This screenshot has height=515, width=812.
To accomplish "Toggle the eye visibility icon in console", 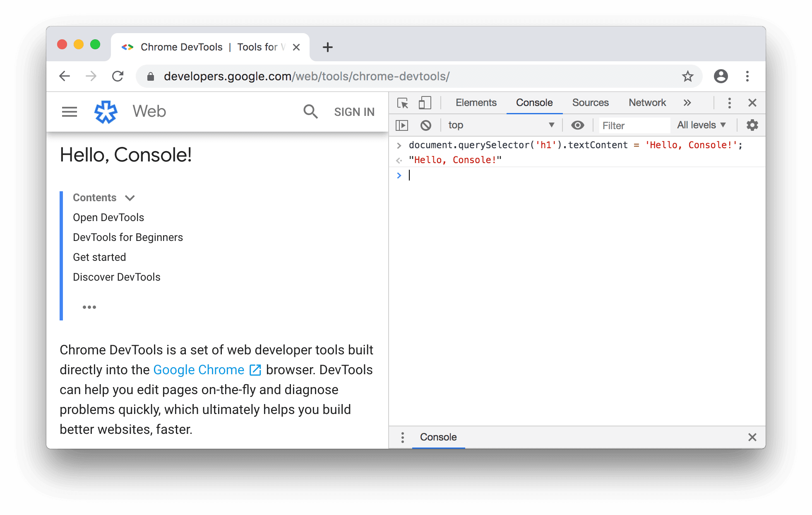I will (x=577, y=124).
